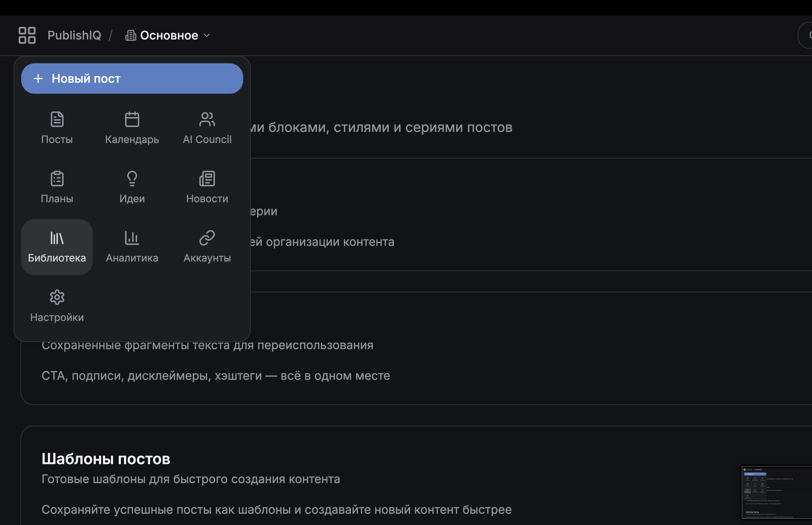Open Аккаунты link icon
Image resolution: width=812 pixels, height=525 pixels.
point(207,238)
